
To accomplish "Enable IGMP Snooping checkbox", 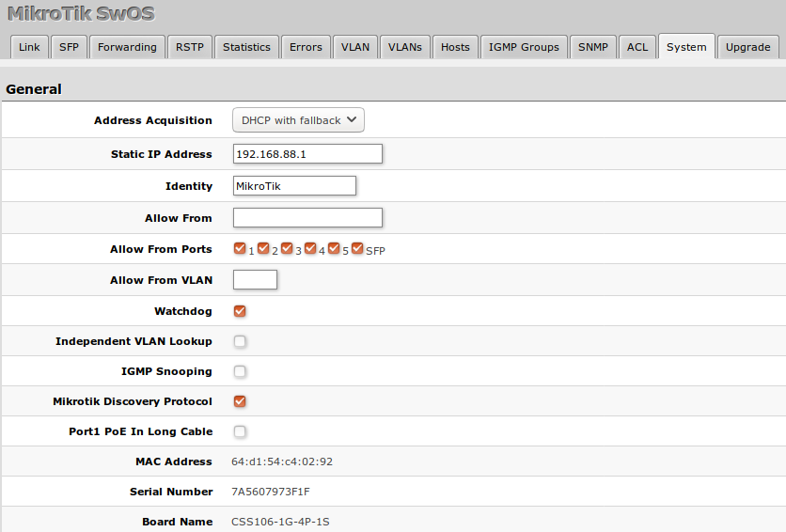I will 240,371.
